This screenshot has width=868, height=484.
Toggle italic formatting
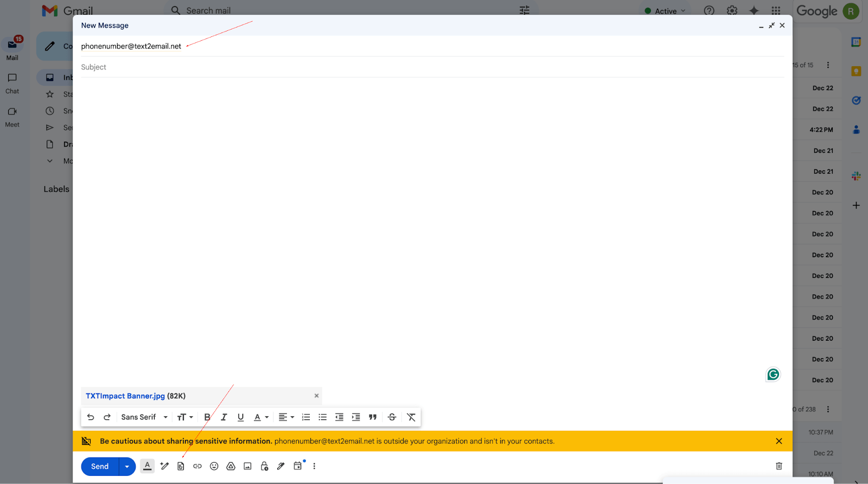pos(224,417)
